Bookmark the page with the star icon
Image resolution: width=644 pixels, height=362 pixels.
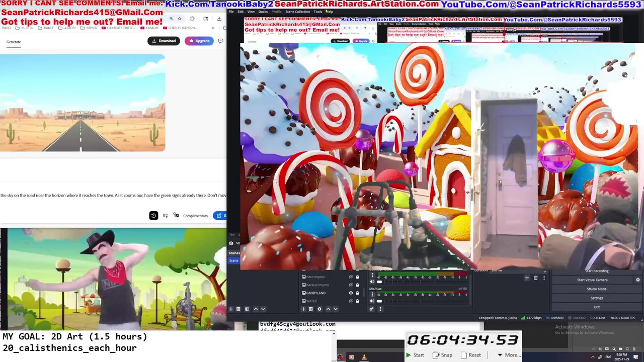pos(180,19)
